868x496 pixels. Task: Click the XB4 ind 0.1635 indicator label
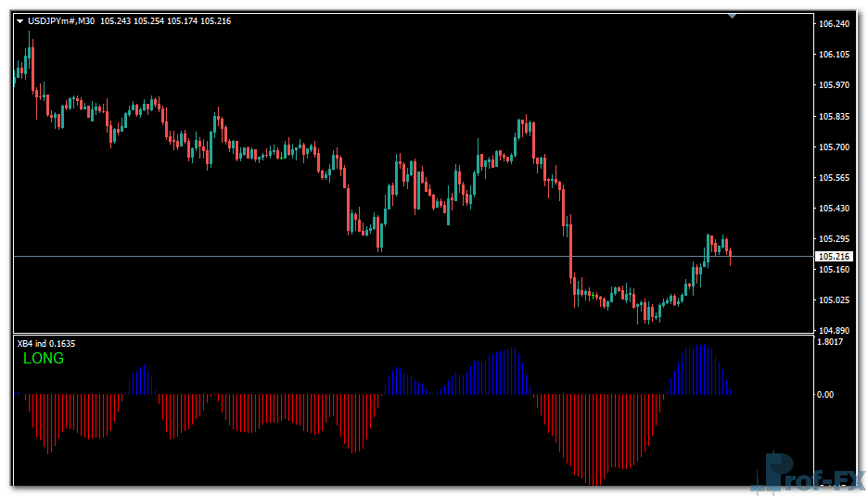click(47, 343)
